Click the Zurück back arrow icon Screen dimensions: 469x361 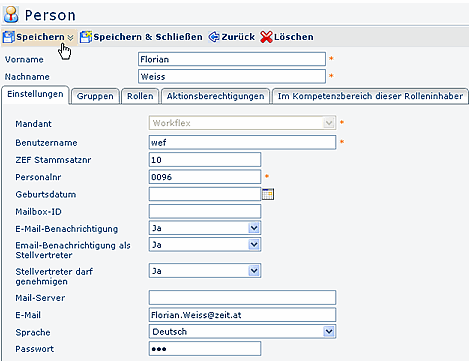pyautogui.click(x=214, y=37)
